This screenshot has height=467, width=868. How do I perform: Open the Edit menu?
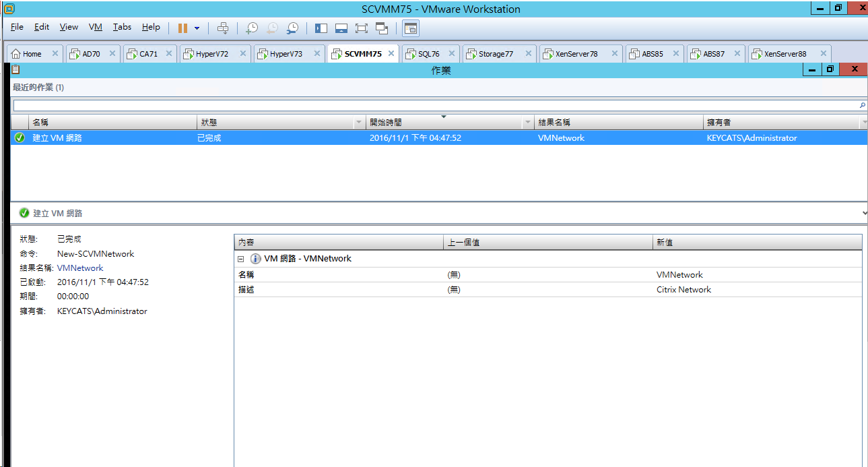click(42, 27)
